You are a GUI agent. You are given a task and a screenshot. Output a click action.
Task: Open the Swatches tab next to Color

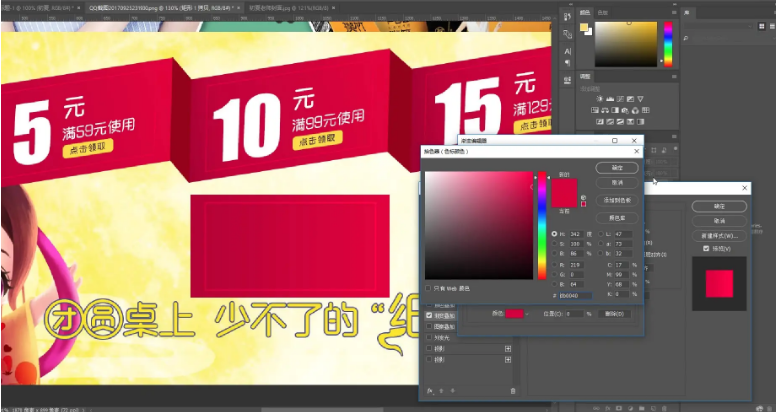[x=603, y=12]
